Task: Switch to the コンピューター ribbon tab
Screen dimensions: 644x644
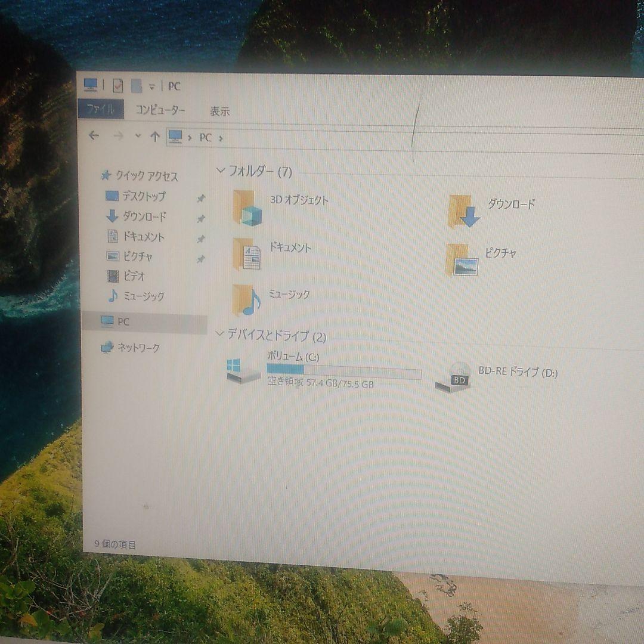Action: pyautogui.click(x=160, y=110)
